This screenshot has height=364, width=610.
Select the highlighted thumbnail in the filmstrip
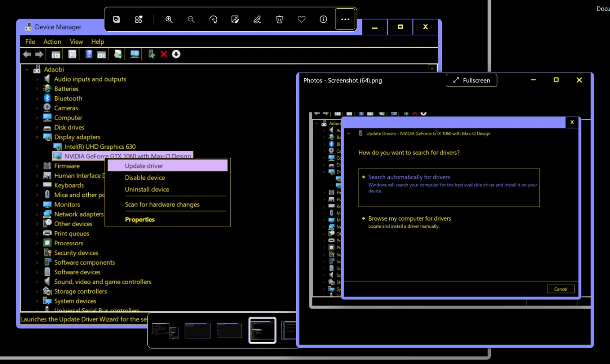(x=263, y=330)
